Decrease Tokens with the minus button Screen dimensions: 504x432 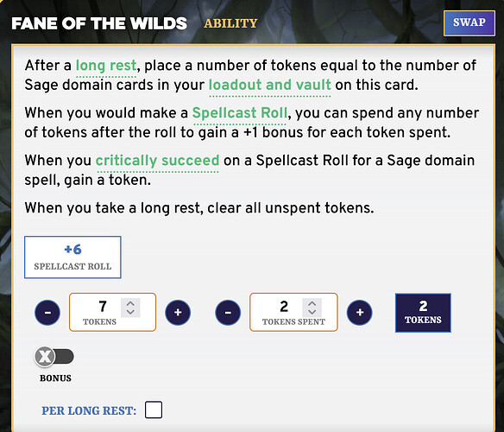47,312
